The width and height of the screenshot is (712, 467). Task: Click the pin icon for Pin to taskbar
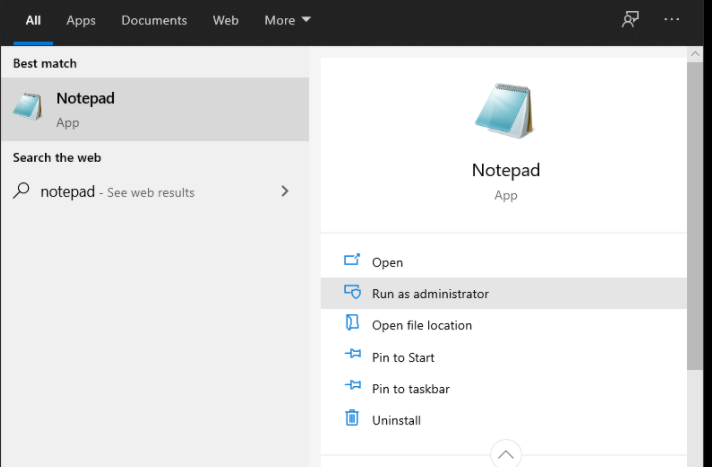[353, 385]
